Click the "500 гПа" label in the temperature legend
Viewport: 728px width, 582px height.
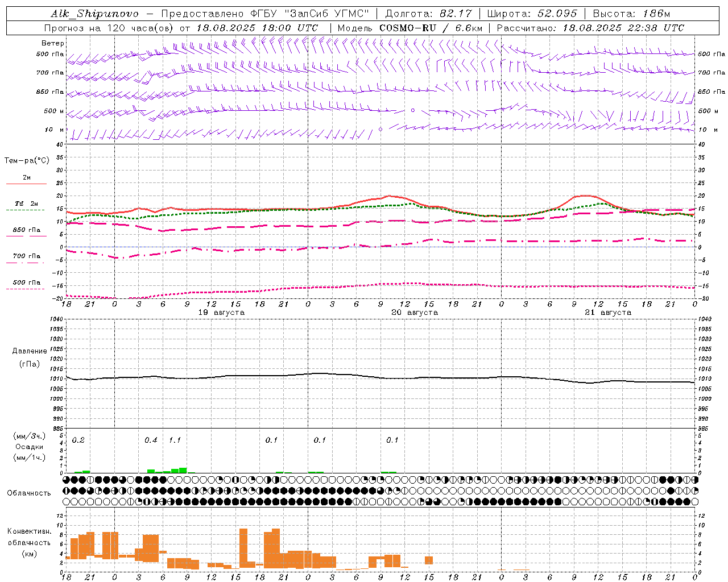coord(27,282)
